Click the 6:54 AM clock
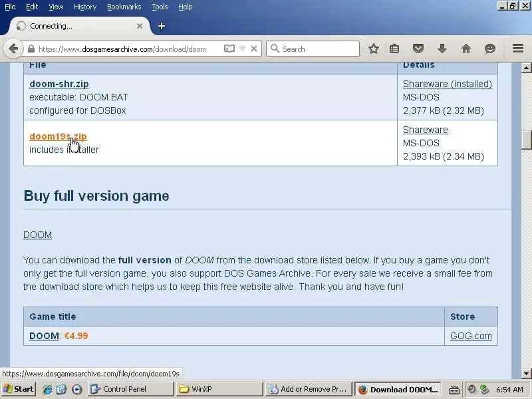The image size is (532, 399). tap(509, 390)
